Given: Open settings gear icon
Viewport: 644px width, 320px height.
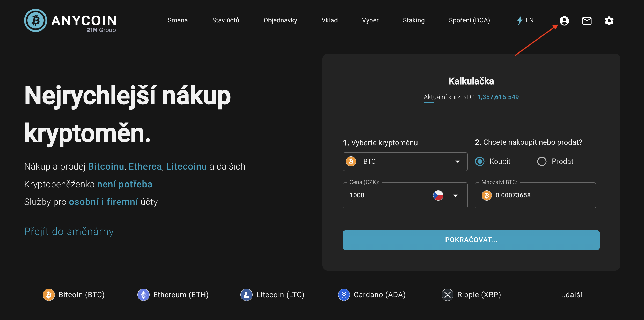Looking at the screenshot, I should point(609,21).
